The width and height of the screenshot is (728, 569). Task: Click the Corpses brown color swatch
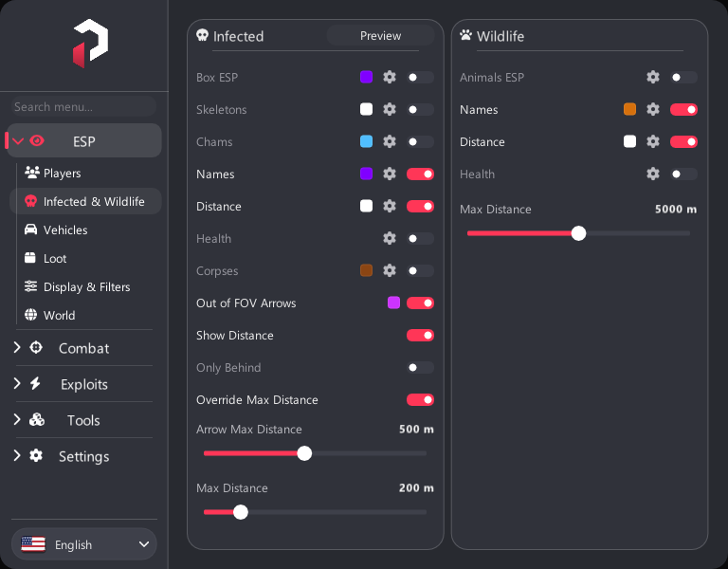[366, 270]
